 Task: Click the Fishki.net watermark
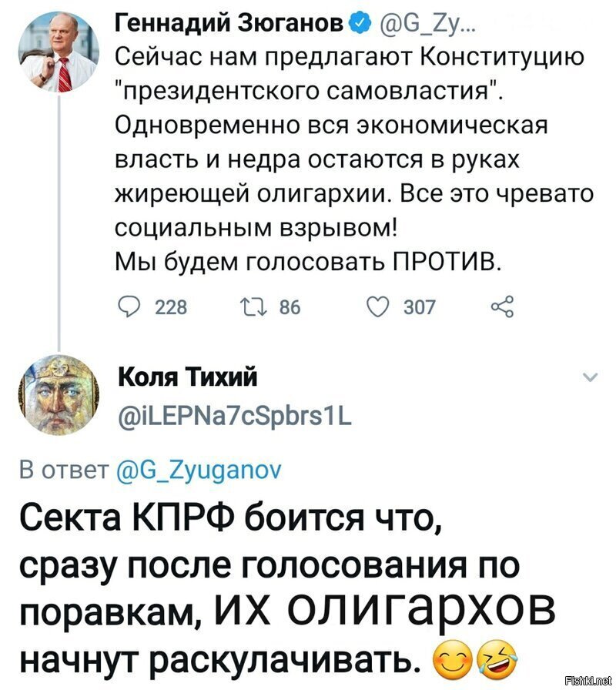[593, 681]
